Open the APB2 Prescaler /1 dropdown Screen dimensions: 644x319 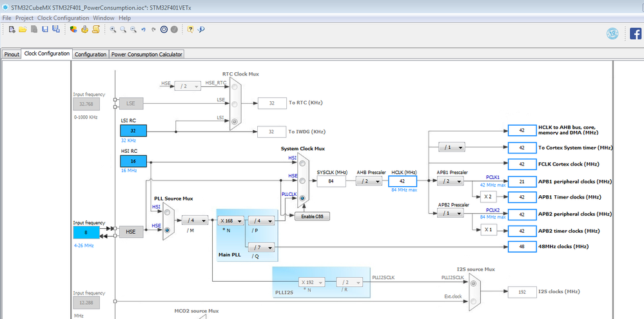450,213
